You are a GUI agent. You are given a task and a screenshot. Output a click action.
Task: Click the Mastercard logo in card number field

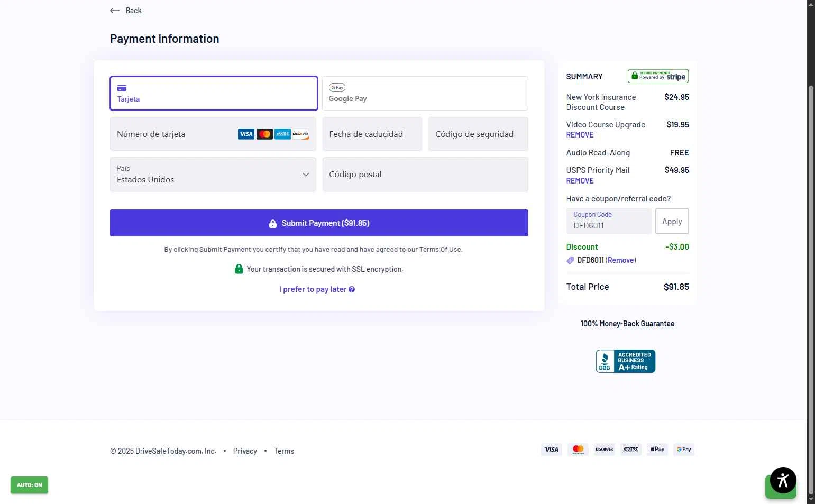(264, 134)
